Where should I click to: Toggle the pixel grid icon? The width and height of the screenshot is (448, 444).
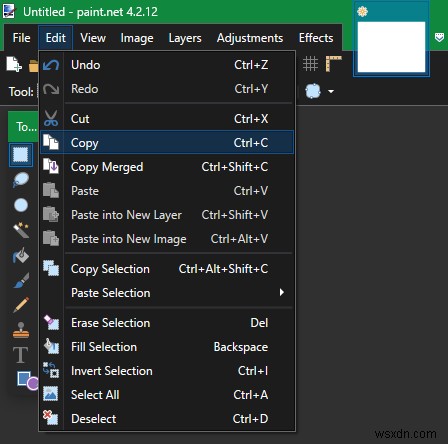pyautogui.click(x=310, y=64)
